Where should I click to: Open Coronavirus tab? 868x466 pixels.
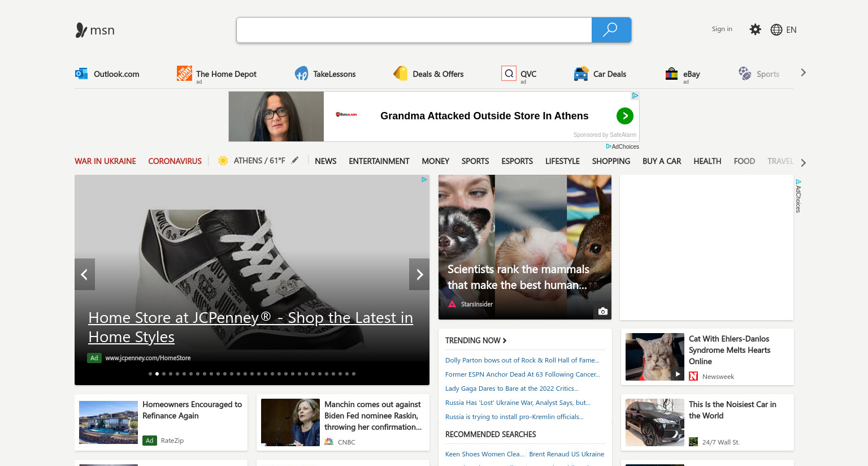pyautogui.click(x=175, y=161)
